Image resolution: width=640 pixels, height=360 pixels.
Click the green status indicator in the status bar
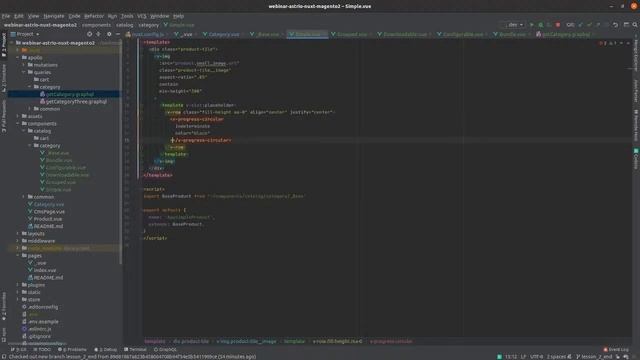pos(499,357)
